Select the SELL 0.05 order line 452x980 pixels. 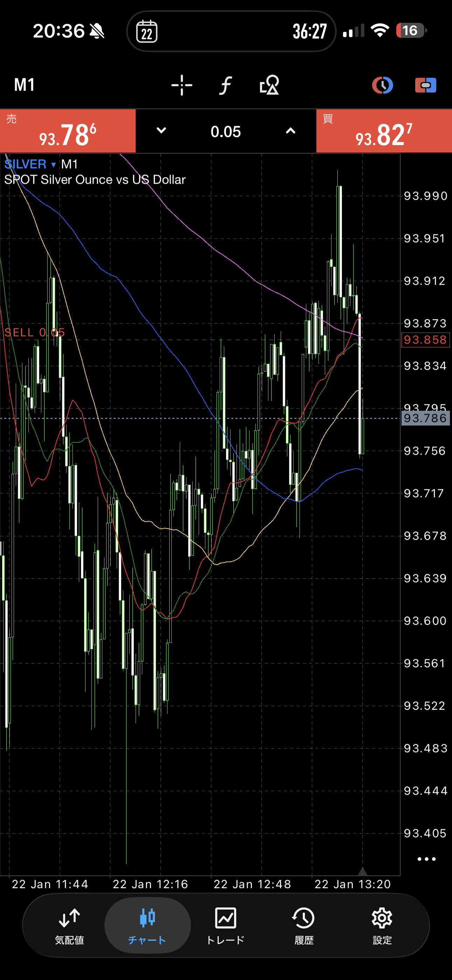tap(35, 333)
